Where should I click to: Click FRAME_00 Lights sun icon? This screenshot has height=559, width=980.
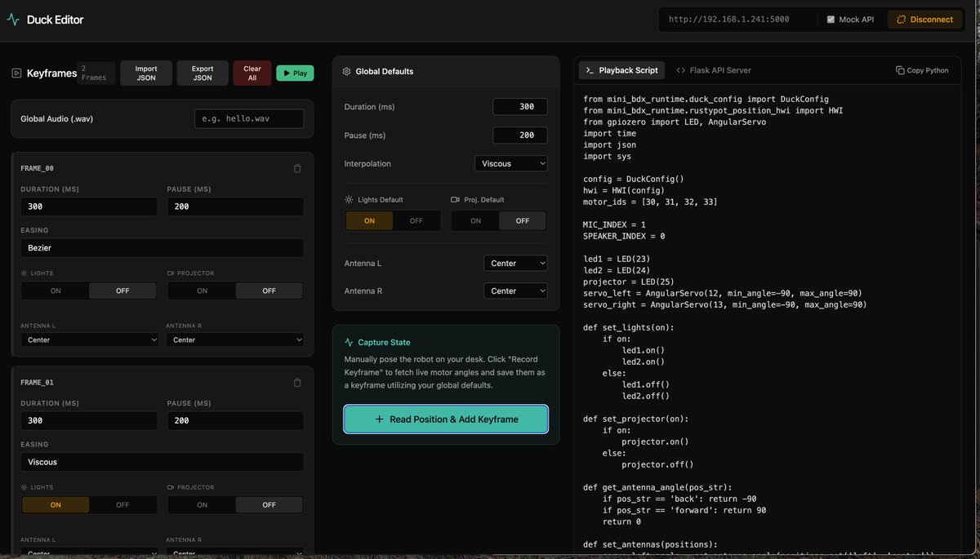pos(24,273)
